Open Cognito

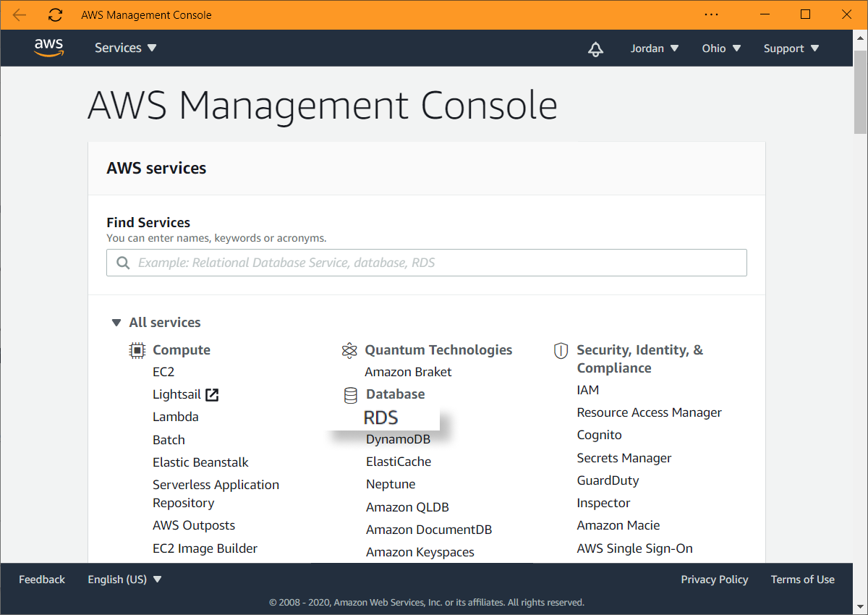tap(599, 435)
